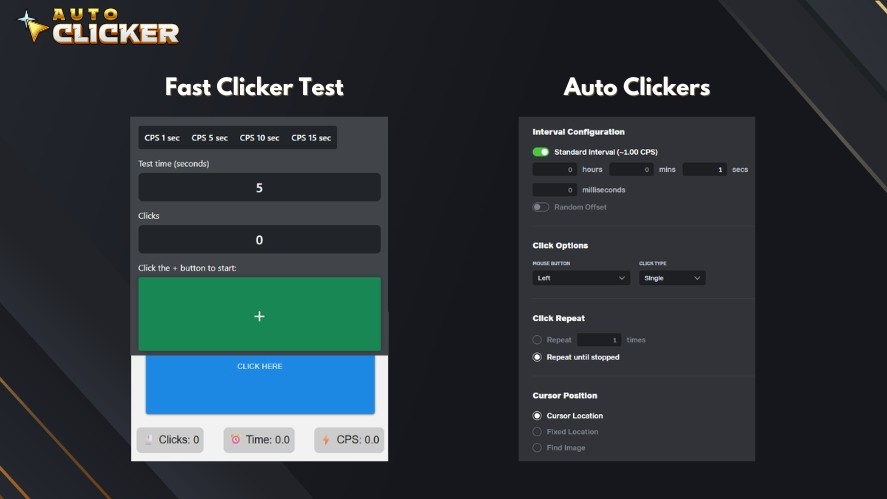Click the Click Repeat section title
This screenshot has width=887, height=499.
tap(558, 318)
